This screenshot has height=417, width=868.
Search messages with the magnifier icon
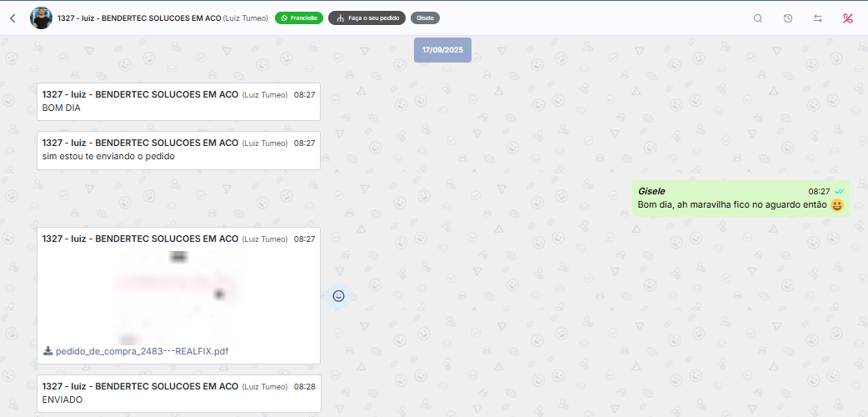[758, 18]
